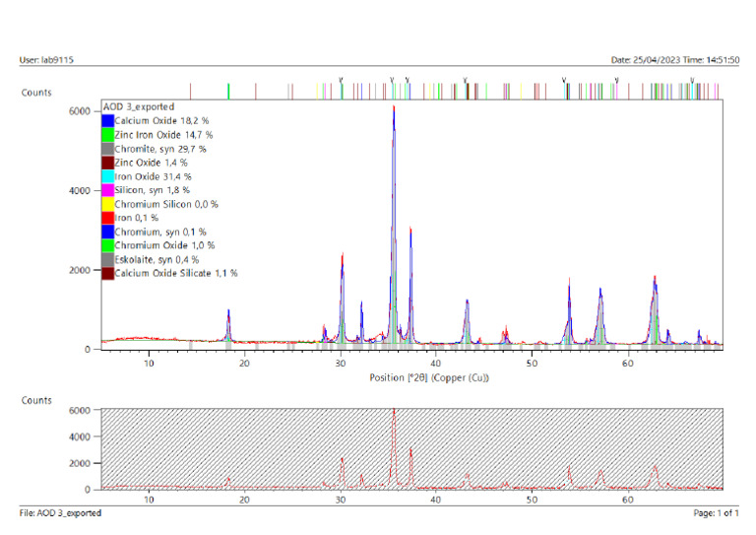Click the green Zinc Iron Oxide swatch

coord(107,134)
